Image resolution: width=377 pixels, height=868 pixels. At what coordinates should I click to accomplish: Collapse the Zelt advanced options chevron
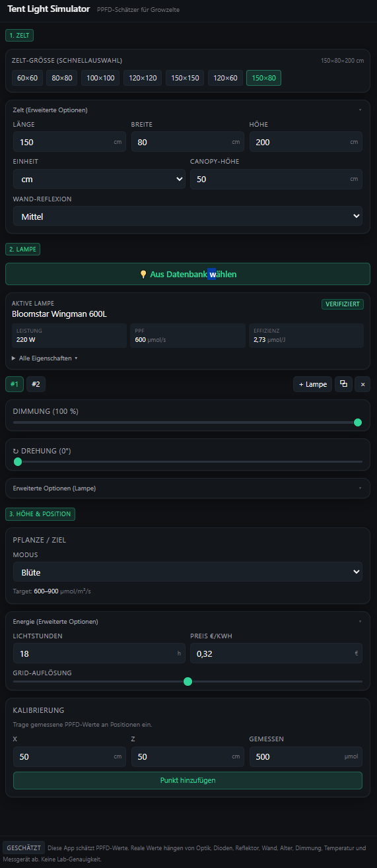click(x=360, y=110)
